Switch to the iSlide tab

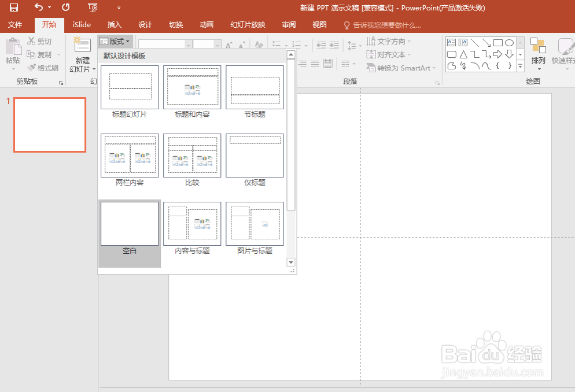[x=82, y=24]
